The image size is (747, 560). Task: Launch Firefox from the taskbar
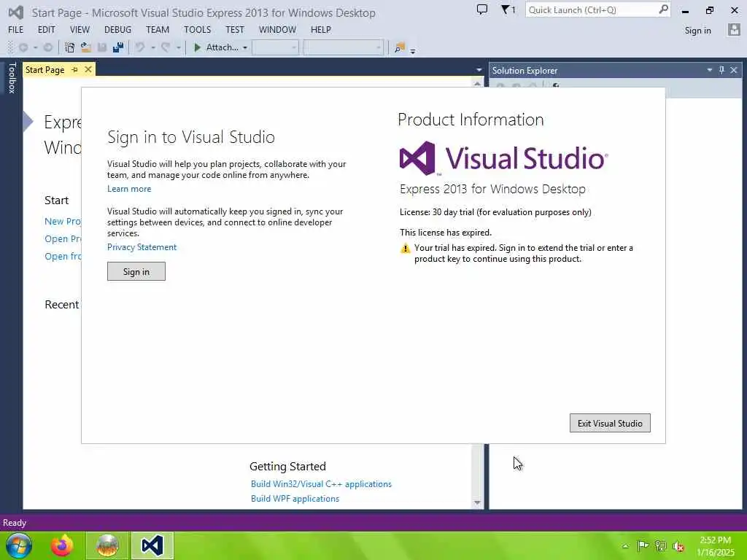[62, 545]
